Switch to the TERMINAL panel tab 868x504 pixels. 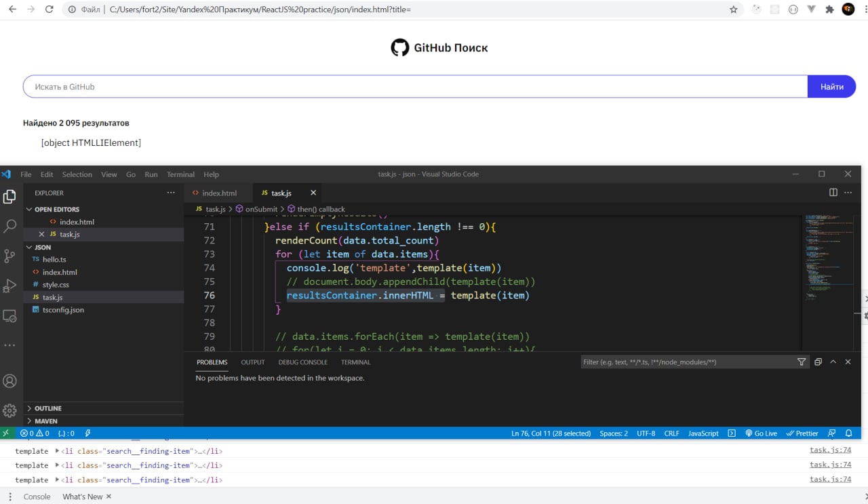point(356,362)
